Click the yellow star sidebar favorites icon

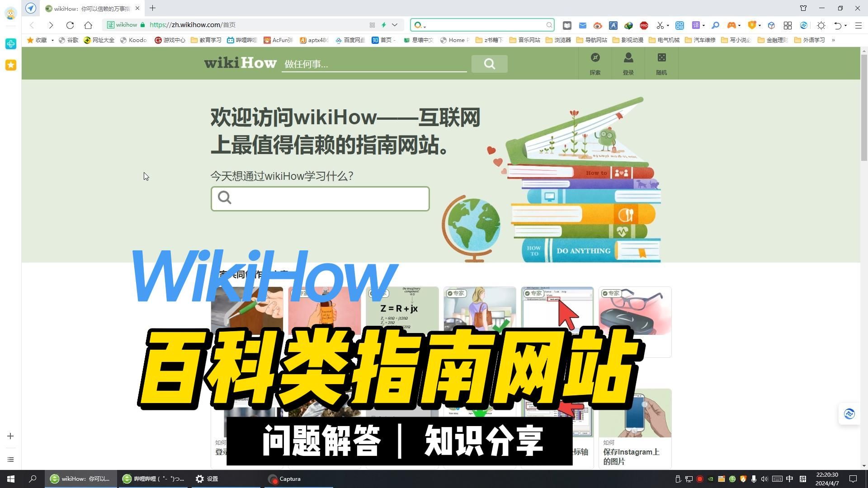(x=11, y=65)
